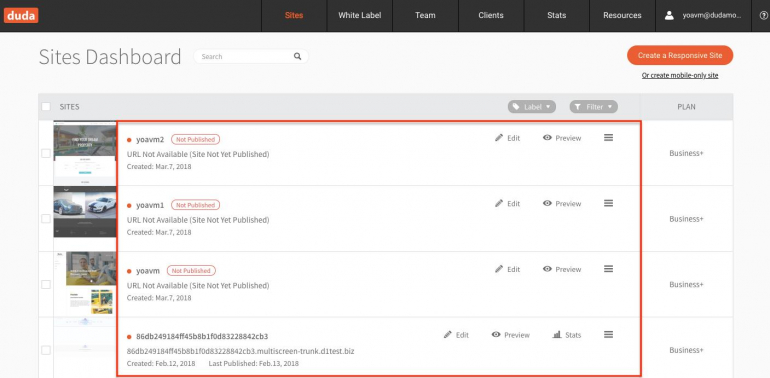770x378 pixels.
Task: Click the eye icon for yoavm
Action: pos(547,269)
